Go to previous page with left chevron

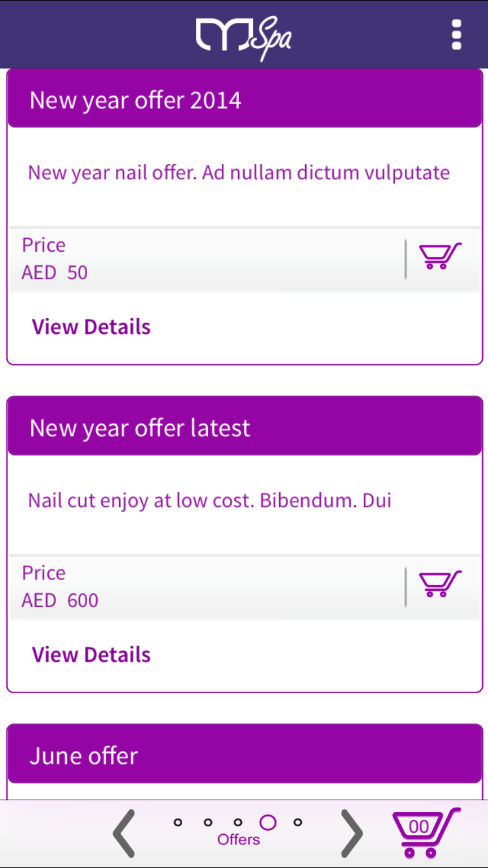124,833
